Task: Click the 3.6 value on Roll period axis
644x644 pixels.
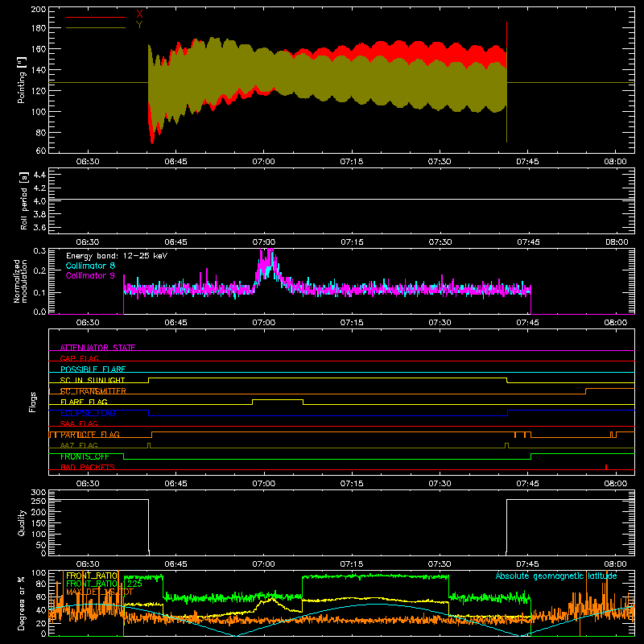Action: click(39, 228)
